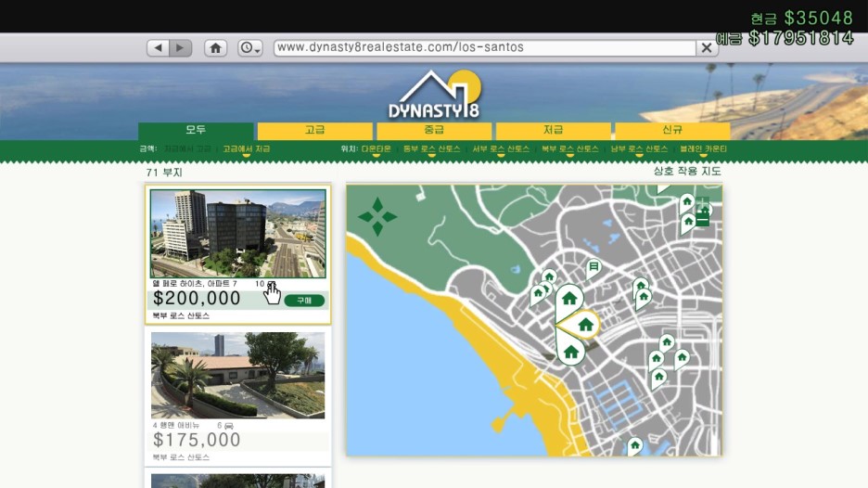
Task: Click the map pan compass arrows
Action: [377, 217]
